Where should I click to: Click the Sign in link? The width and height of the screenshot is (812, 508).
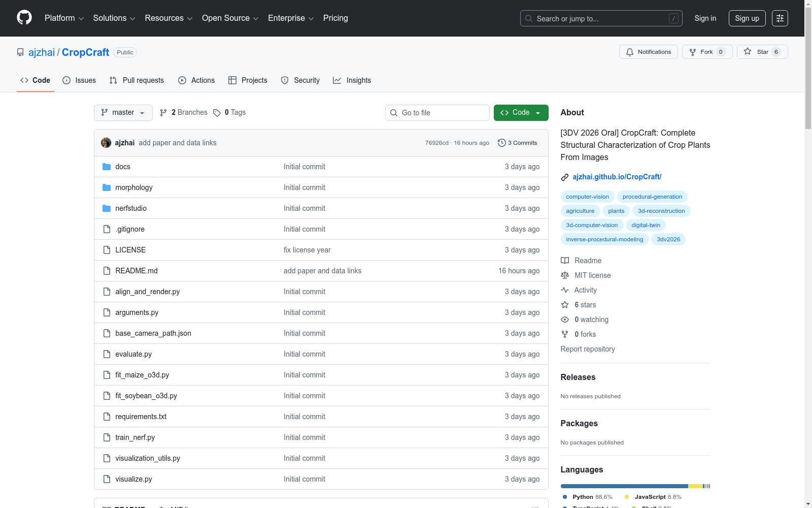[x=705, y=18]
